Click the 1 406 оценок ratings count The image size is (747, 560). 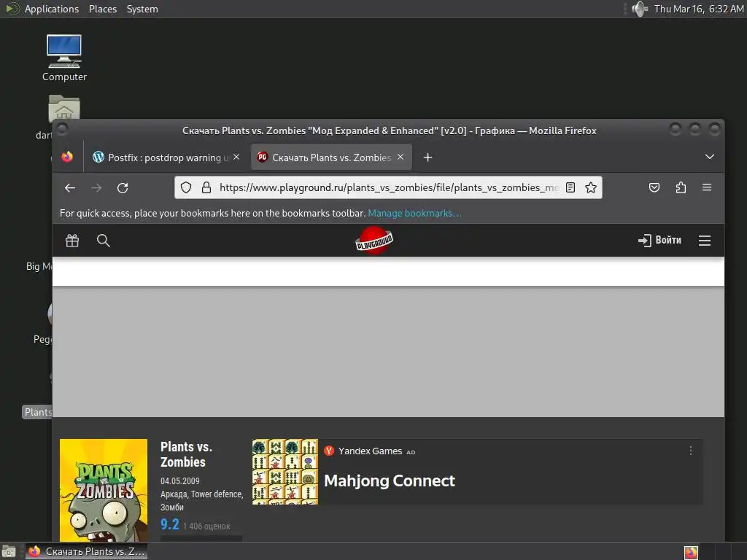tap(206, 526)
